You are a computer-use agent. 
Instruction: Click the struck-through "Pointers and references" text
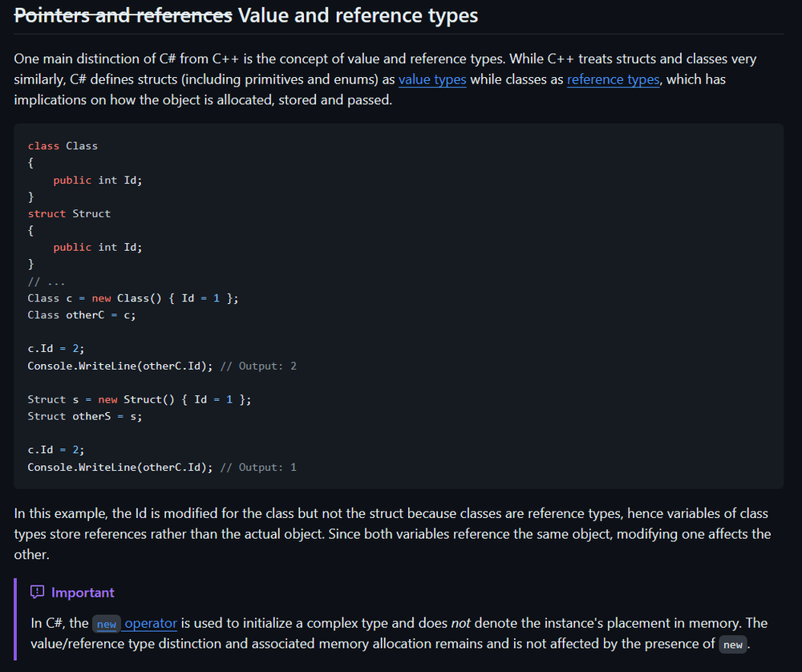pos(123,15)
